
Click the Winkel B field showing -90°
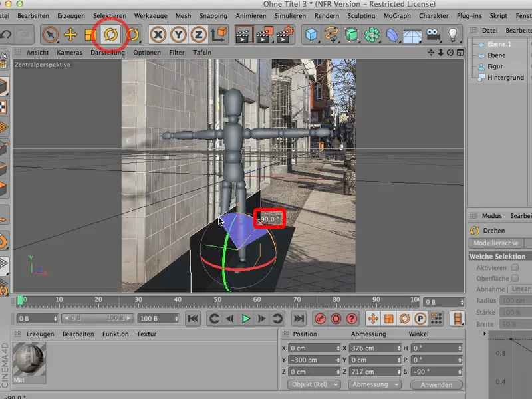tap(436, 372)
